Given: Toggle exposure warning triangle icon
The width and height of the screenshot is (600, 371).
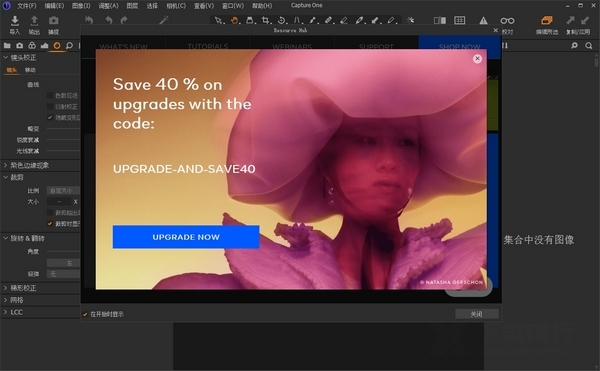Looking at the screenshot, I should click(483, 21).
